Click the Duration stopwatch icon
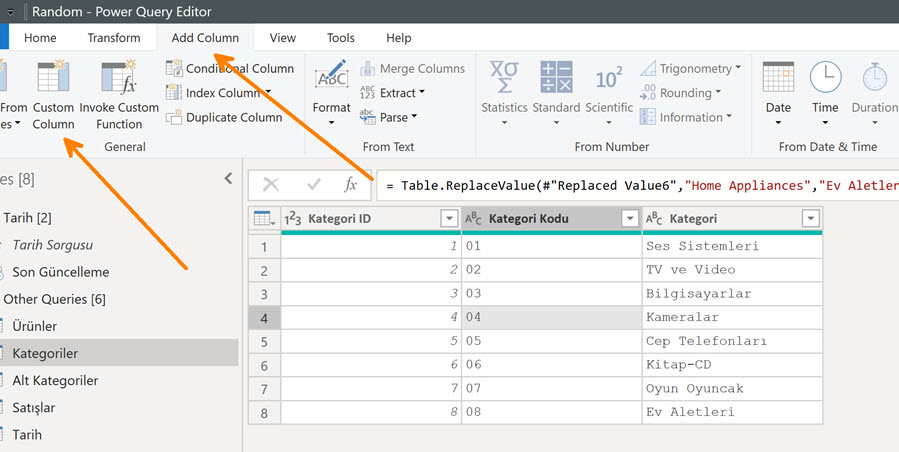Viewport: 899px width, 452px height. [875, 77]
